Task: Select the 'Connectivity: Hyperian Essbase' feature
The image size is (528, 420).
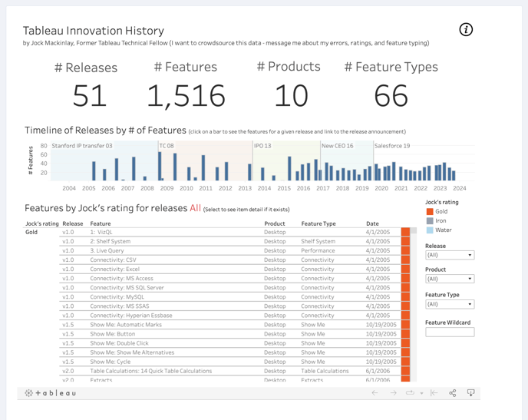Action: tap(131, 316)
